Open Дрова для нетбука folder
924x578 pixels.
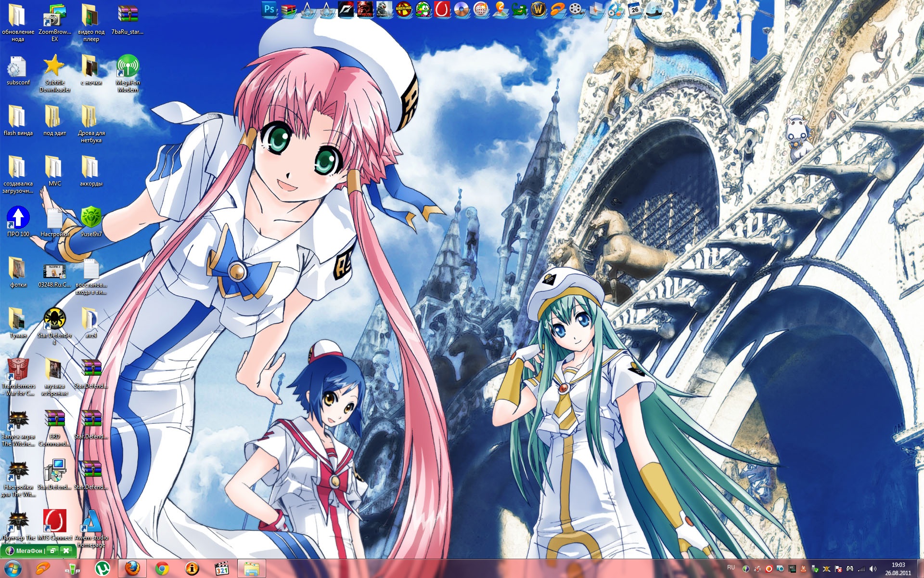pos(91,123)
